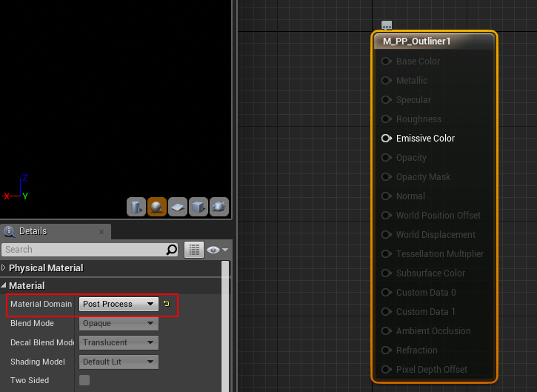This screenshot has width=537, height=392.
Task: Click the Opacity Mask input pin
Action: (x=387, y=176)
